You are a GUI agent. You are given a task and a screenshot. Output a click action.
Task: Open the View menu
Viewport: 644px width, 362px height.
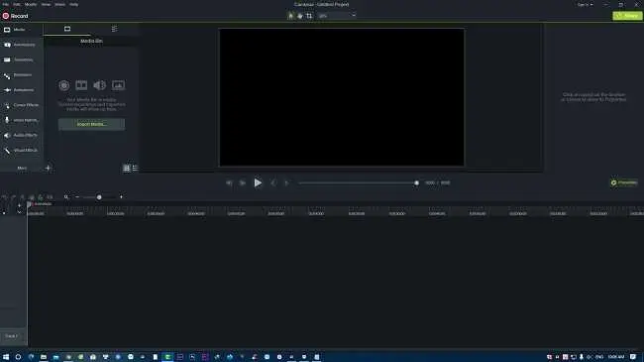[x=46, y=4]
